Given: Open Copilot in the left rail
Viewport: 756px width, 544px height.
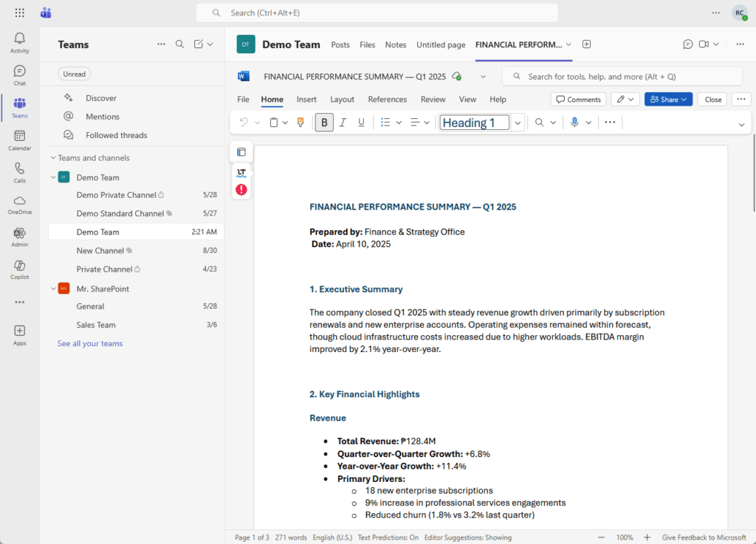Looking at the screenshot, I should (x=19, y=270).
